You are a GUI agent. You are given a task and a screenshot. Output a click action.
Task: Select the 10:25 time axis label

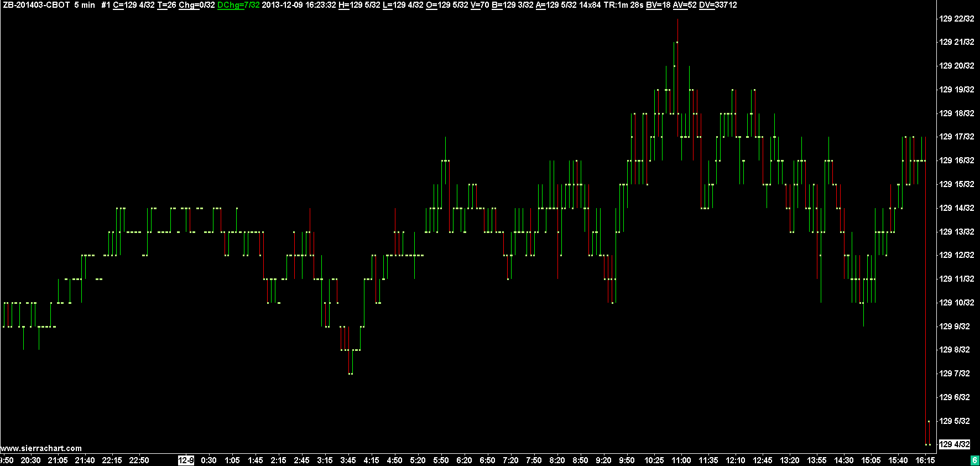tap(654, 460)
